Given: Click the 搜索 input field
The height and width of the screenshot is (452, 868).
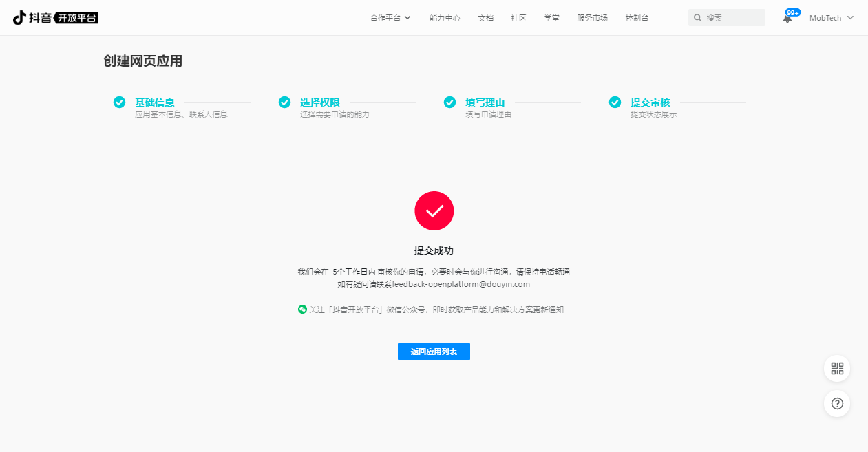Looking at the screenshot, I should point(727,18).
